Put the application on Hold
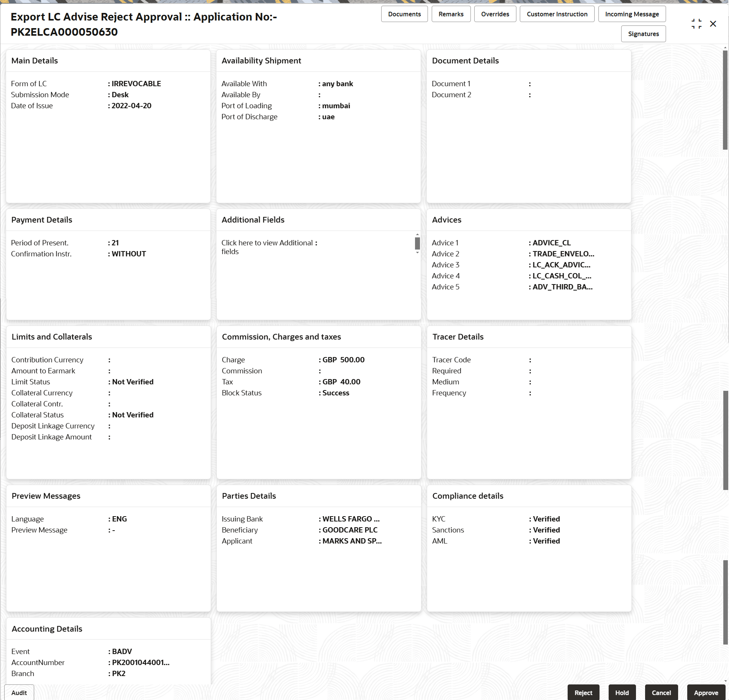 [x=622, y=692]
